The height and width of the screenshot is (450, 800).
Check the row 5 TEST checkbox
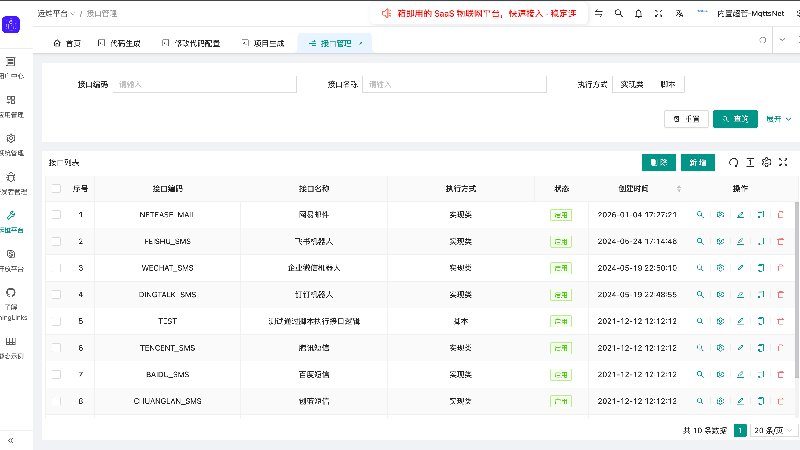click(56, 321)
